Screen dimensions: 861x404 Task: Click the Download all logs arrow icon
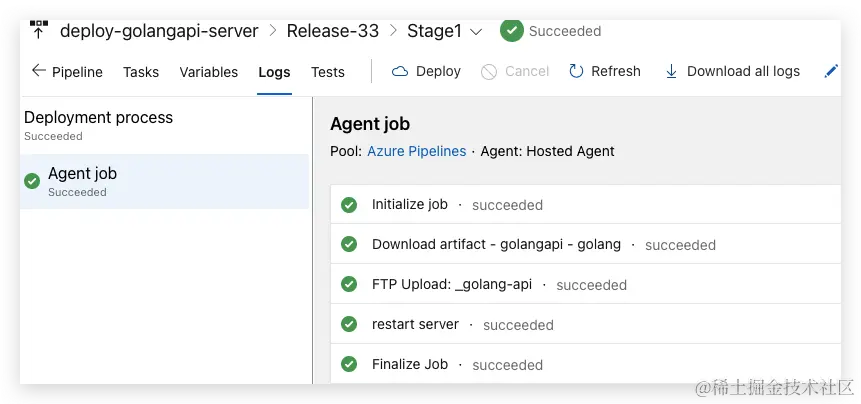pyautogui.click(x=671, y=71)
